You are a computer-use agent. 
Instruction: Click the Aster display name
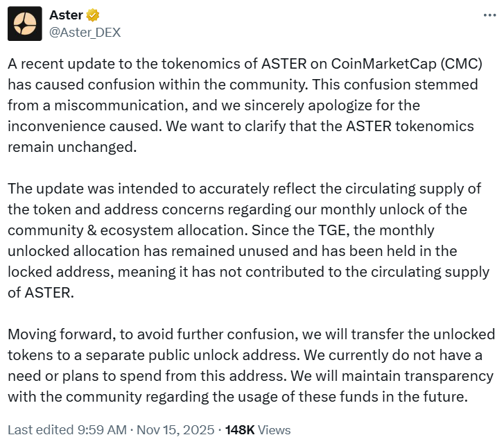pos(64,15)
